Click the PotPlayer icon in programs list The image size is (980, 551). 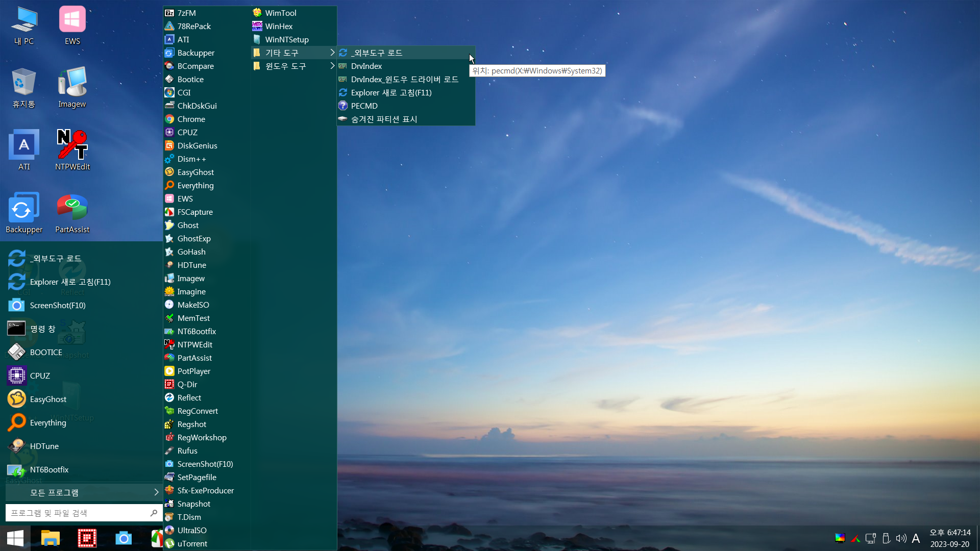point(169,371)
